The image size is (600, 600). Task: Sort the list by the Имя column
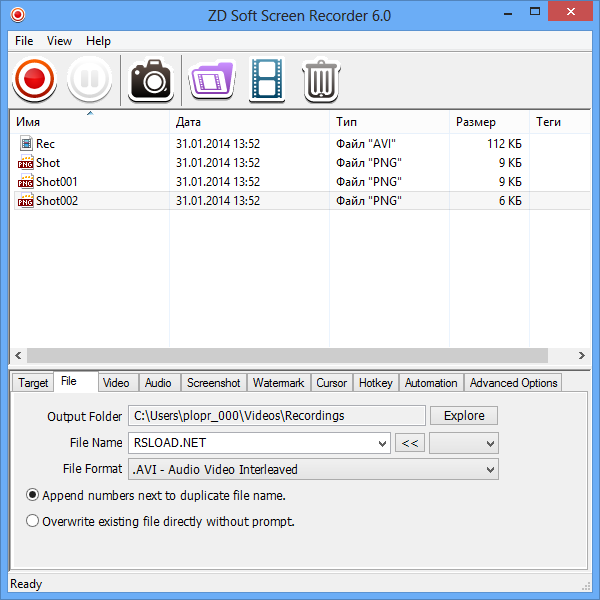click(x=90, y=122)
